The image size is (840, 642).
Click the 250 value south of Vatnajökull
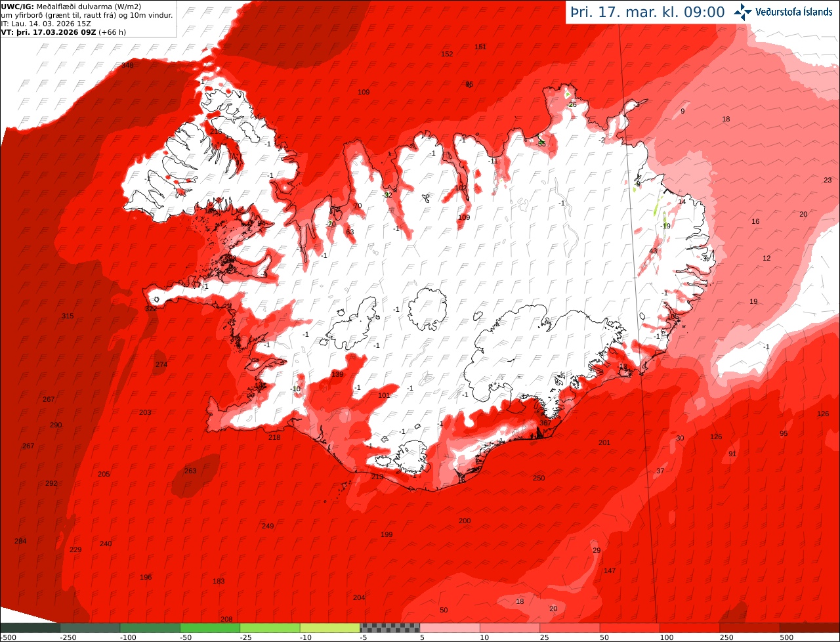point(539,478)
